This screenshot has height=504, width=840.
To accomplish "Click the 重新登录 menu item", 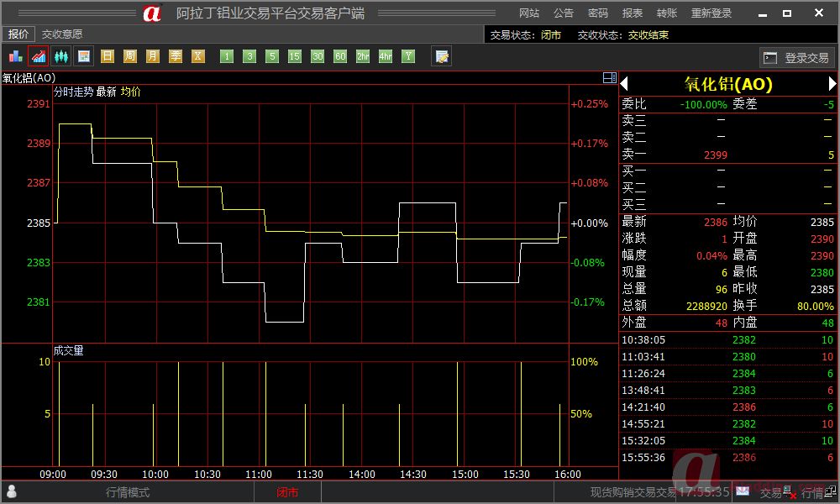I will coord(711,13).
